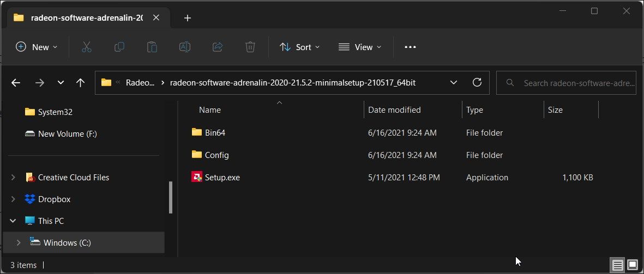Click the Windows (C:) drive icon

pos(35,242)
